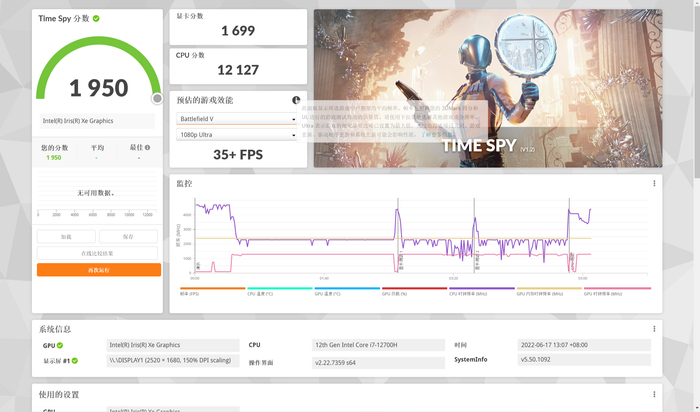Click the second dashed test marker in the monitoring chart
This screenshot has width=700, height=412.
(x=474, y=236)
